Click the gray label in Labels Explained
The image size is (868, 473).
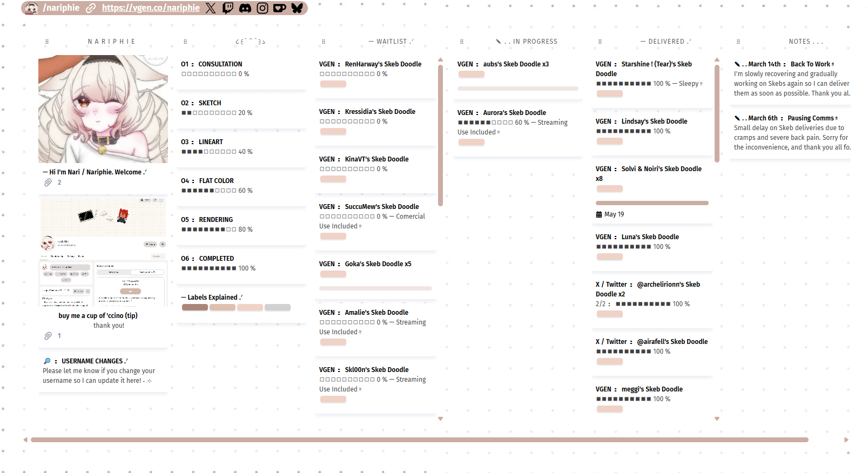pos(278,307)
